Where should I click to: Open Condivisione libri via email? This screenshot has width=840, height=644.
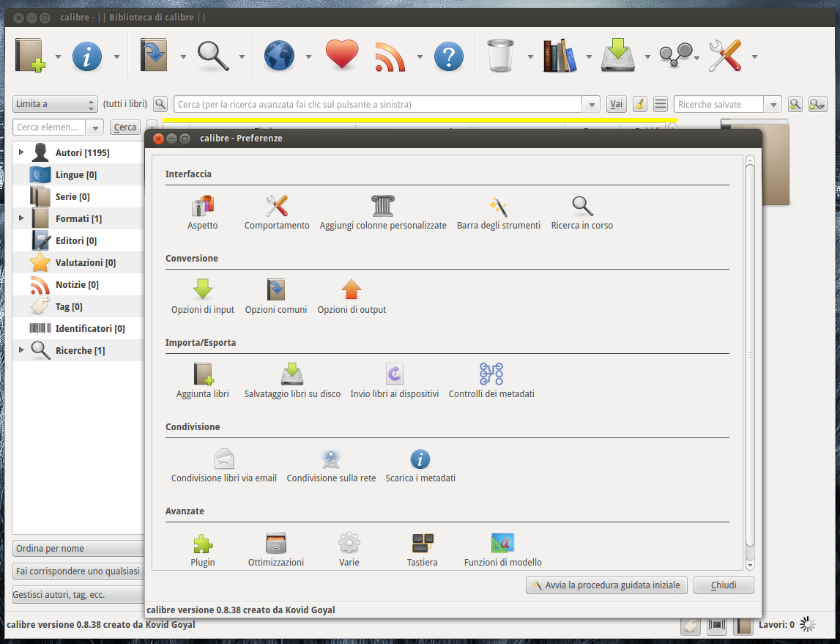224,465
